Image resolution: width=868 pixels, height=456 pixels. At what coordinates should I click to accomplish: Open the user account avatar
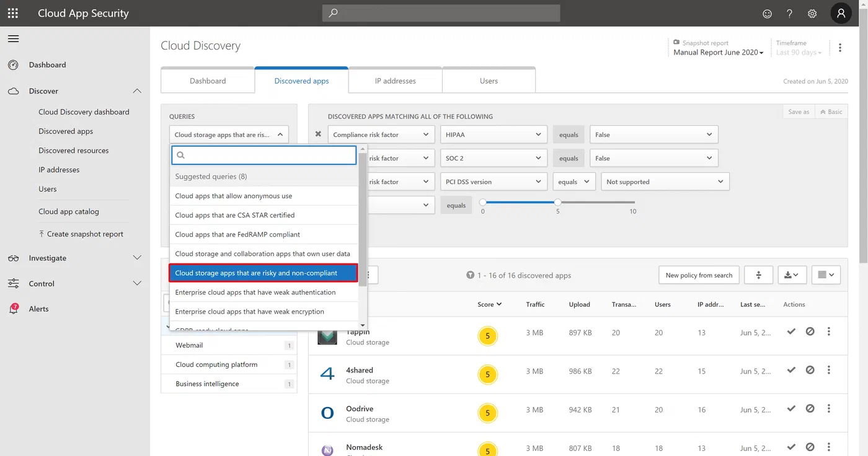click(841, 13)
